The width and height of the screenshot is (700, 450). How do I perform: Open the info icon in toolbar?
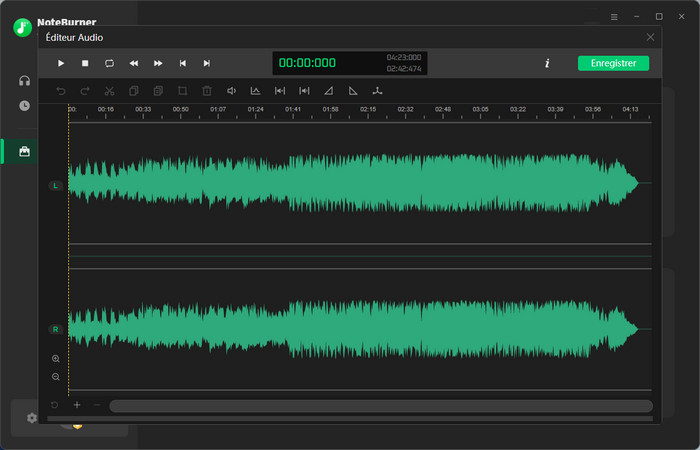[547, 63]
